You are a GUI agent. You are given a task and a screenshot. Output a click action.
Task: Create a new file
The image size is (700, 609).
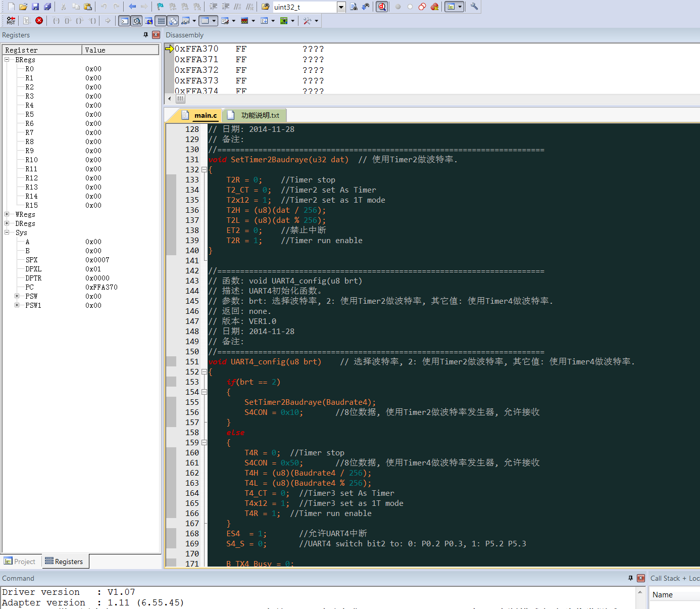[11, 7]
